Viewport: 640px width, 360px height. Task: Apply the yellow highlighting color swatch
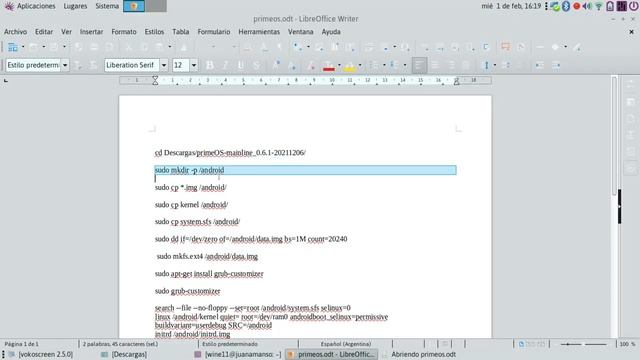pos(349,65)
